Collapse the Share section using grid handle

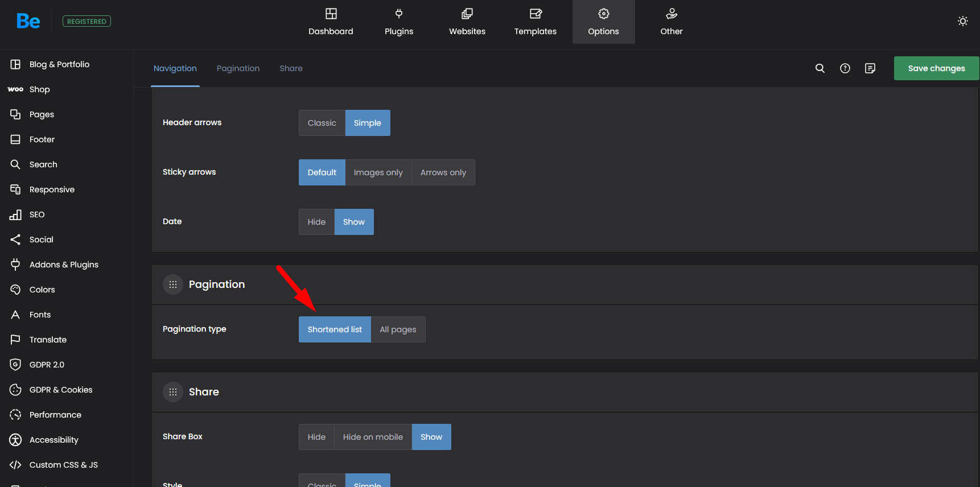(173, 392)
